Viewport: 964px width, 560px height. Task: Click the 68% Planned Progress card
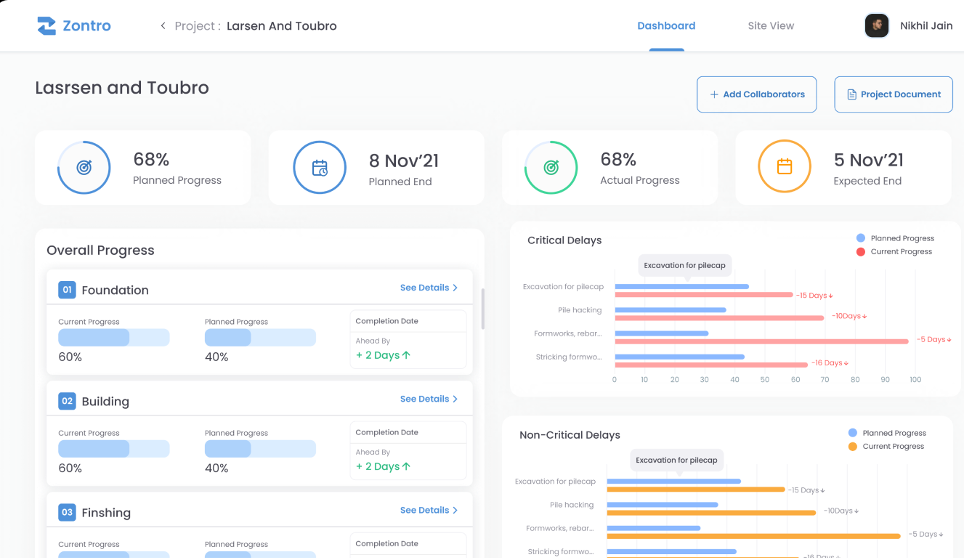[143, 168]
